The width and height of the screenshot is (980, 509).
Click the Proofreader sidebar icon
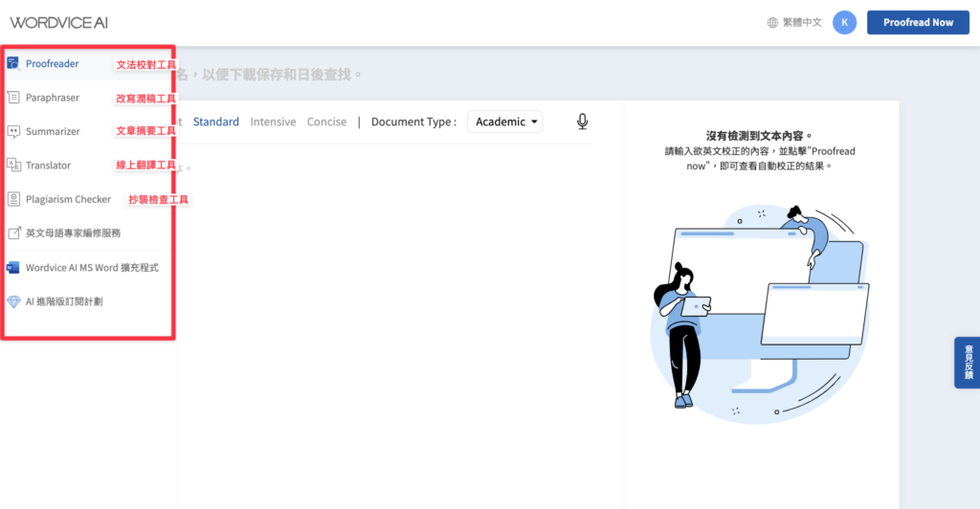(x=13, y=63)
